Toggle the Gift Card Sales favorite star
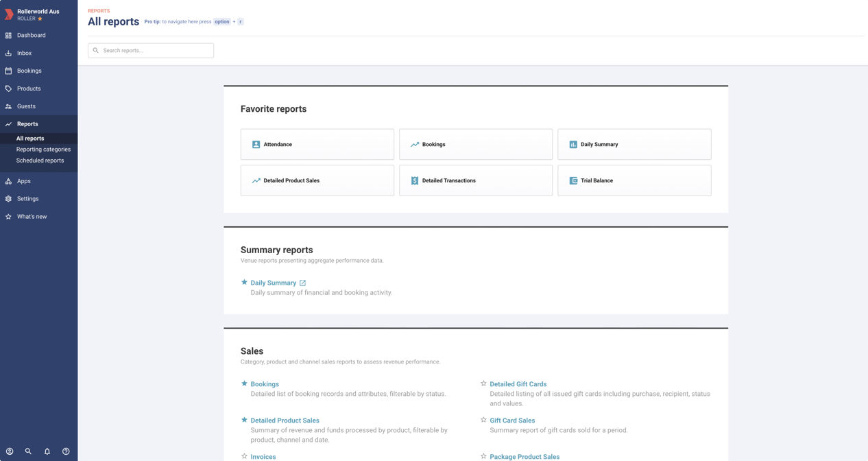Screen dimensions: 868x461 pyautogui.click(x=482, y=421)
